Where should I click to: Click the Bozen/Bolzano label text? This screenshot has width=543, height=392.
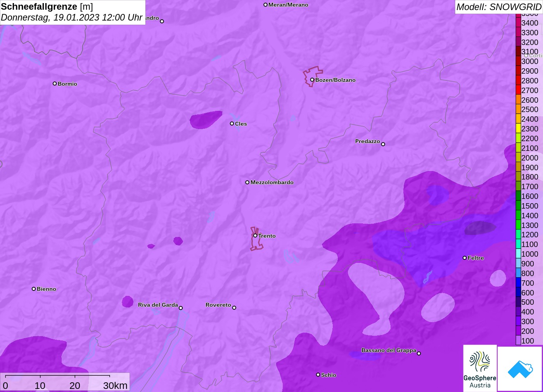[x=335, y=80]
